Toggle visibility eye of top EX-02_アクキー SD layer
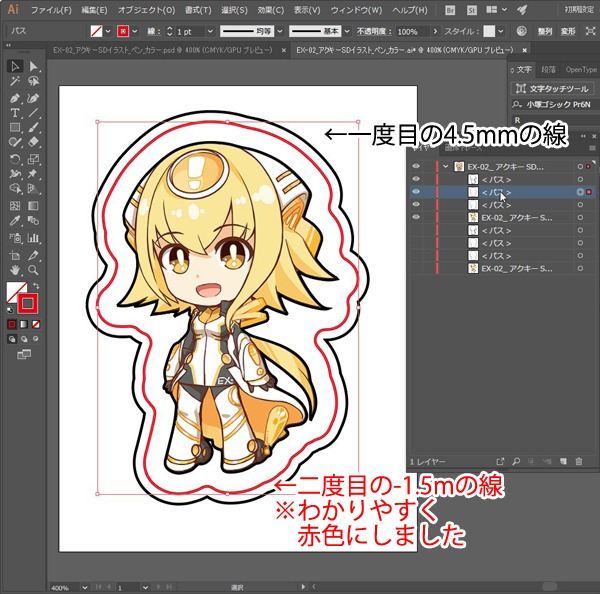Viewport: 600px width, 594px height. coord(416,166)
